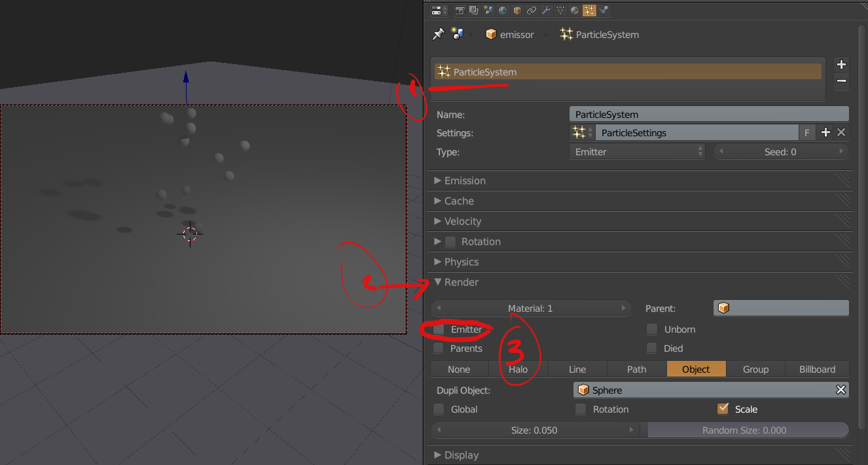Image resolution: width=868 pixels, height=465 pixels.
Task: Open the Render Layers properties tab
Action: point(474,10)
